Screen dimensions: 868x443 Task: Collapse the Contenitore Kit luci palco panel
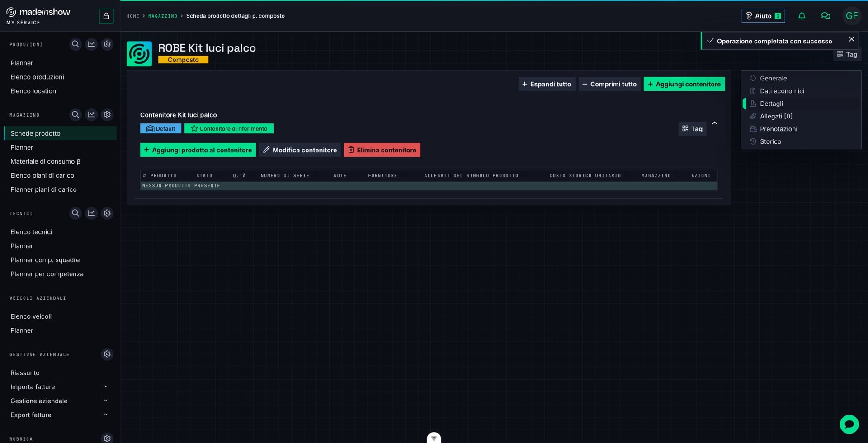(x=715, y=123)
